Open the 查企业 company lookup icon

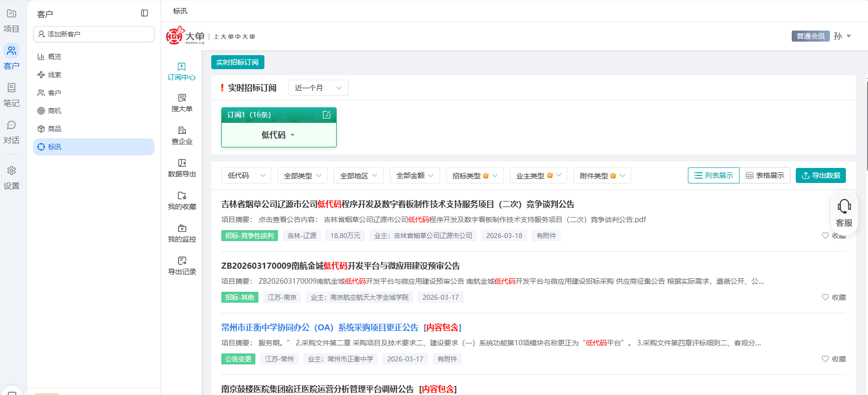pos(182,131)
